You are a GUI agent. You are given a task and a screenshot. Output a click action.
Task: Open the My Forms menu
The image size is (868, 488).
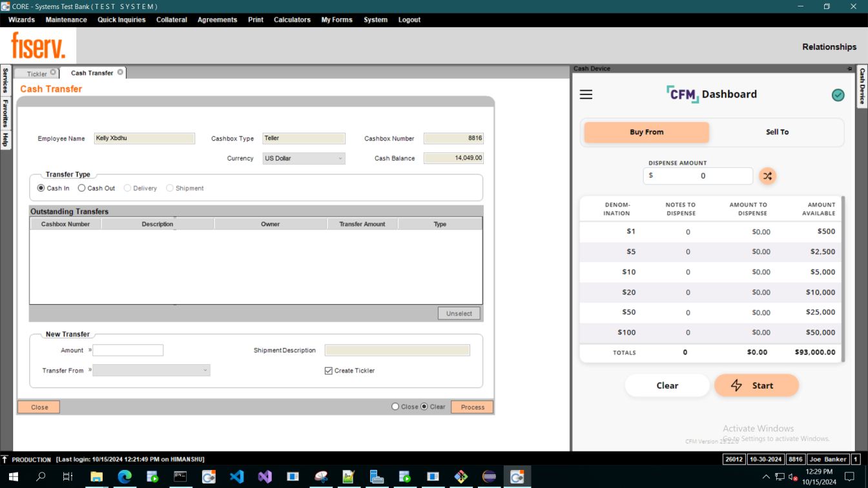point(337,20)
